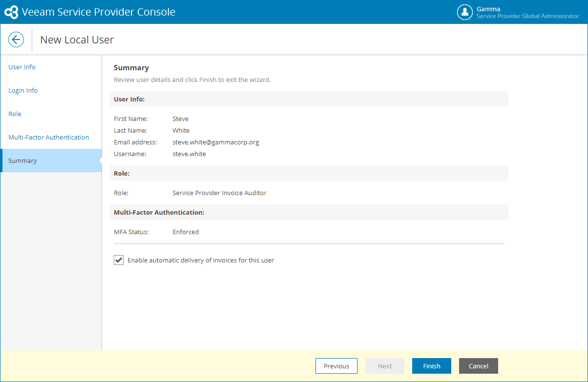The width and height of the screenshot is (588, 382).
Task: Click the MFA Status: label
Action: point(131,232)
